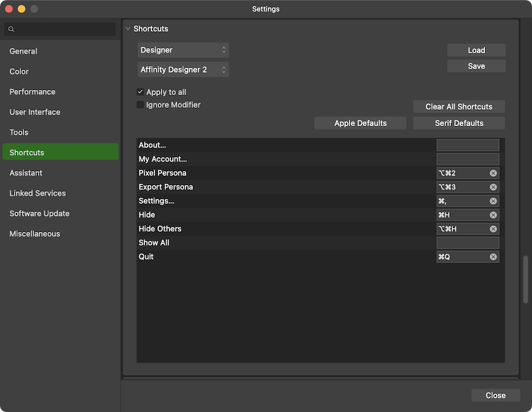This screenshot has height=412, width=532.
Task: Delete the Quit shortcut using the X icon
Action: (493, 257)
